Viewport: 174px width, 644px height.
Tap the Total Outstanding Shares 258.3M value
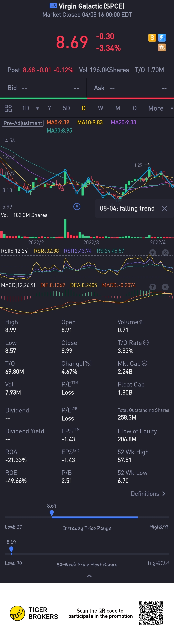click(x=127, y=417)
